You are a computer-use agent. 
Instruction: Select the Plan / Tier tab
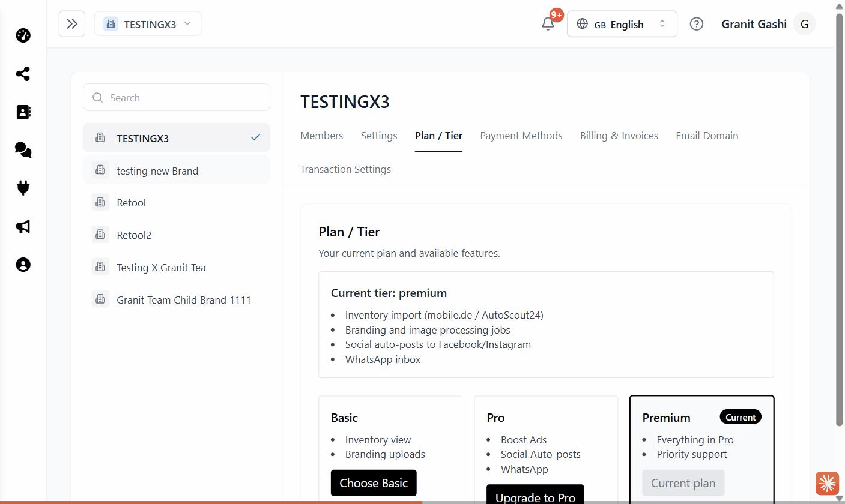point(438,136)
